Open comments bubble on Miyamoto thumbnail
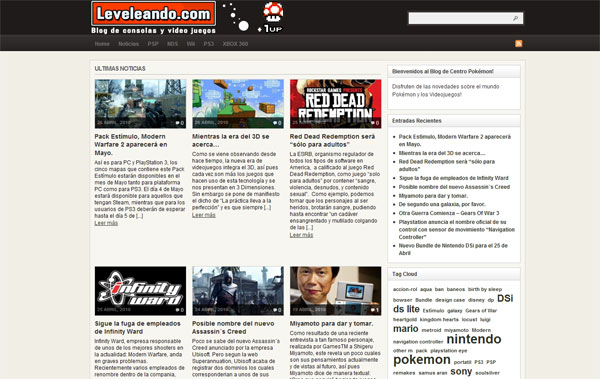 click(375, 310)
